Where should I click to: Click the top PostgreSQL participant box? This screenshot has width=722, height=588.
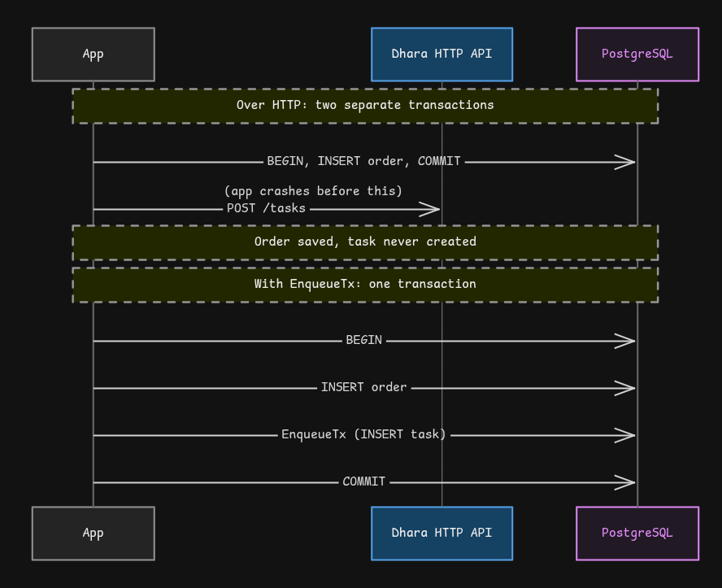tap(637, 54)
